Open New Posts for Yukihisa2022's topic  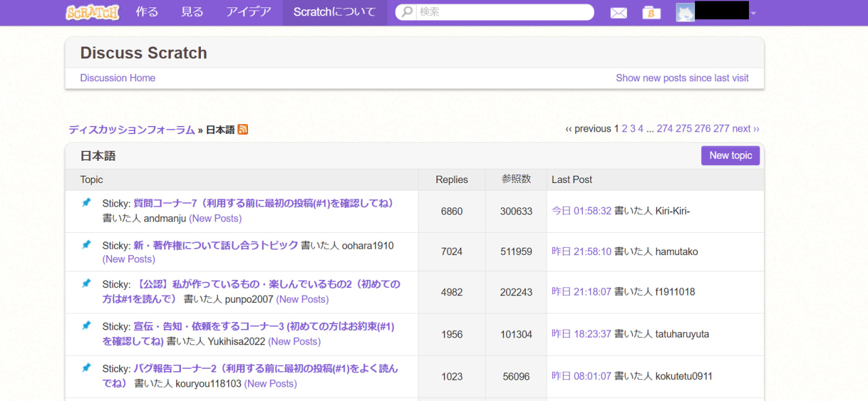click(294, 341)
